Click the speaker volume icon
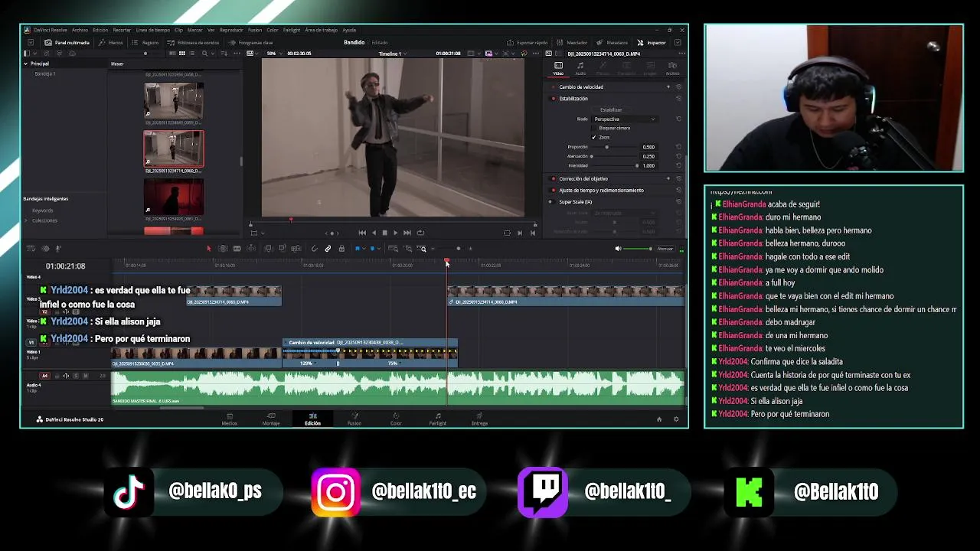Screen dimensions: 980x551 coord(619,249)
